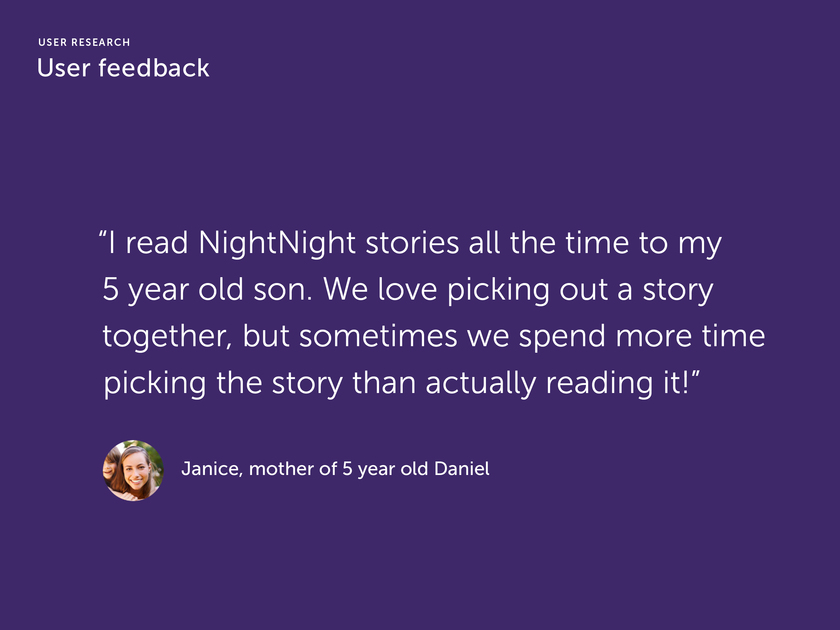This screenshot has width=840, height=630.
Task: Select the opening quotation mark of the quote
Action: point(103,235)
